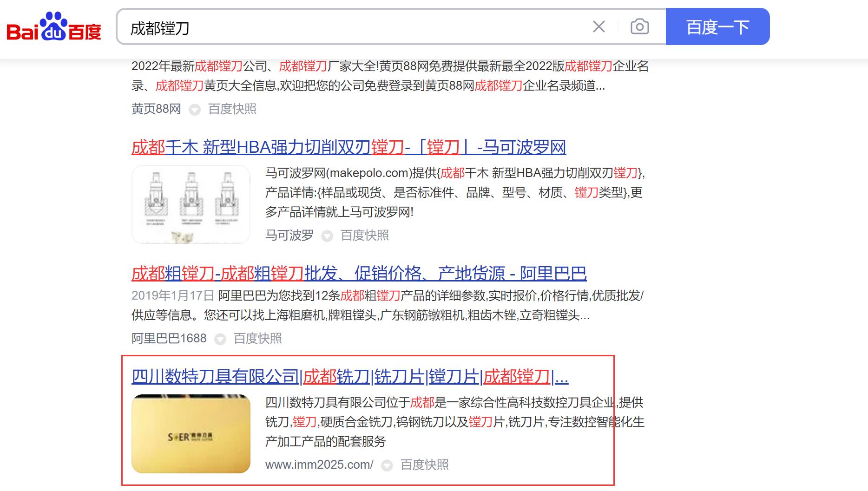Open 成都千木 新型HBA强力切削双刃镗刀 result title

tap(349, 147)
